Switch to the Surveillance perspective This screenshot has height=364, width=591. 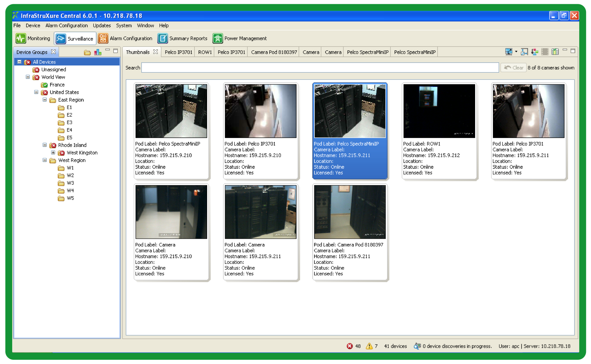[75, 38]
